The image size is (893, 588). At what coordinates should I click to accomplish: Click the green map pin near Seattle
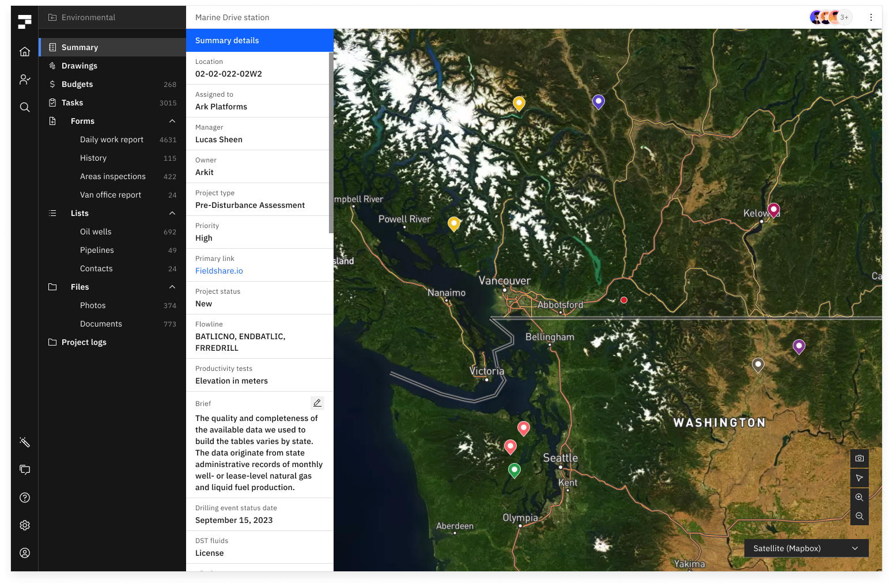(x=514, y=470)
